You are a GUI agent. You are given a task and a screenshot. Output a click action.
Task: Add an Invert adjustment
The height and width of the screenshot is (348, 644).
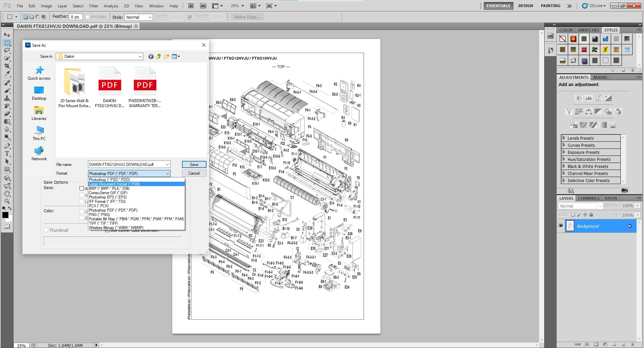click(x=574, y=125)
